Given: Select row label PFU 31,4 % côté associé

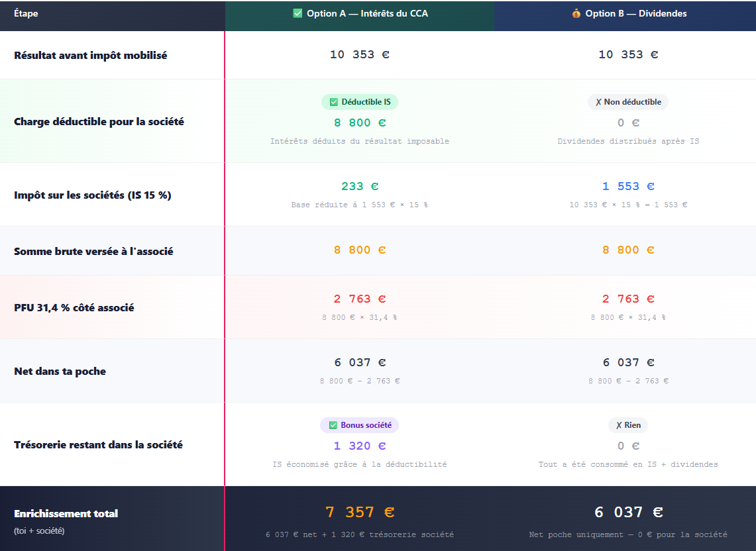Looking at the screenshot, I should click(74, 307).
